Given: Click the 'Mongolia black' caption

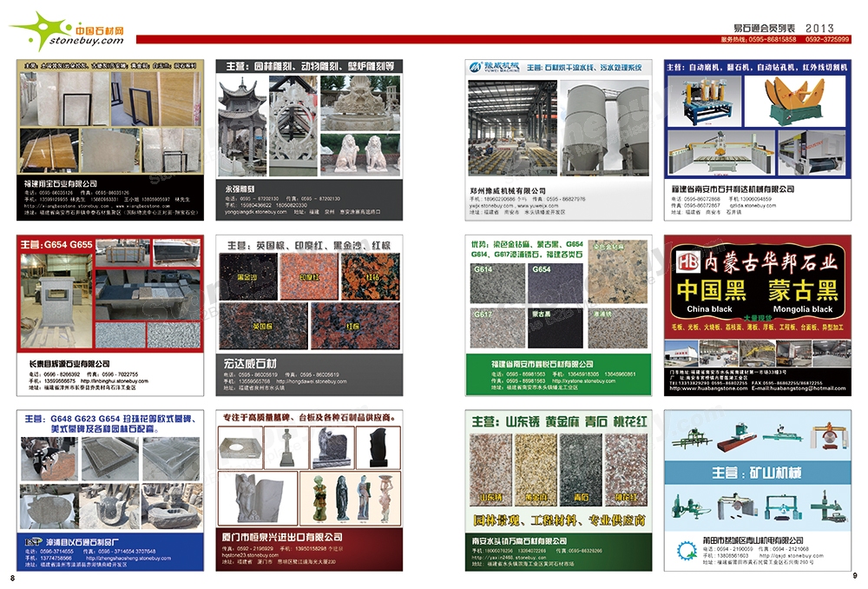Looking at the screenshot, I should point(803,309).
